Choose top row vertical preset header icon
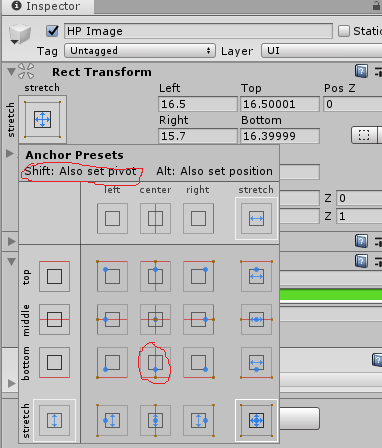Image resolution: width=382 pixels, height=448 pixels. click(54, 276)
